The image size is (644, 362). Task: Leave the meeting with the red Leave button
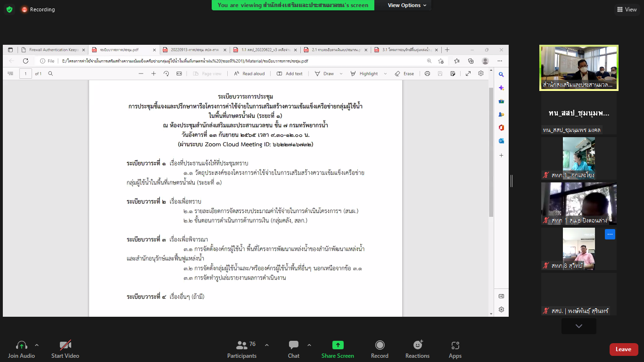click(623, 349)
